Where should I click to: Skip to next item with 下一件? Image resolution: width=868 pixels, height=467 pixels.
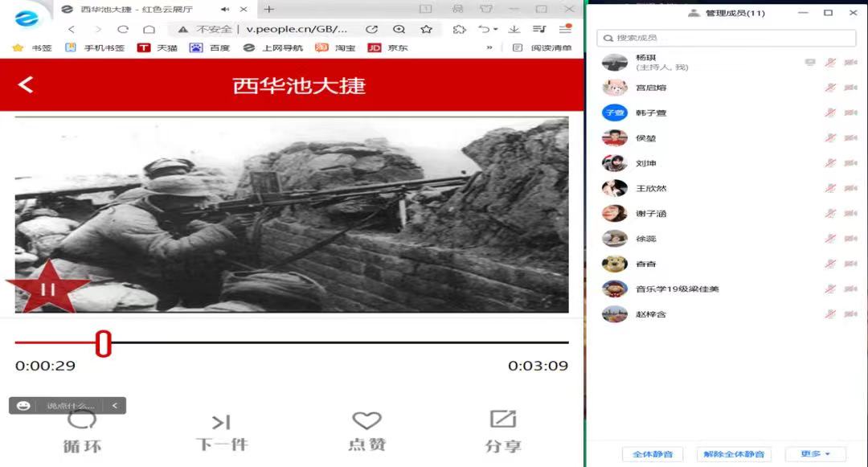coord(221,422)
